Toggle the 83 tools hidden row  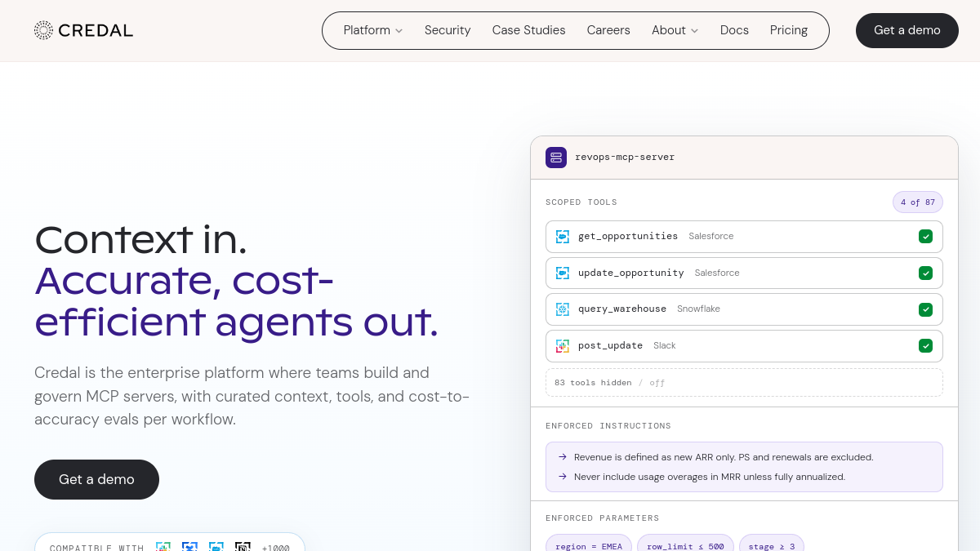(x=744, y=382)
